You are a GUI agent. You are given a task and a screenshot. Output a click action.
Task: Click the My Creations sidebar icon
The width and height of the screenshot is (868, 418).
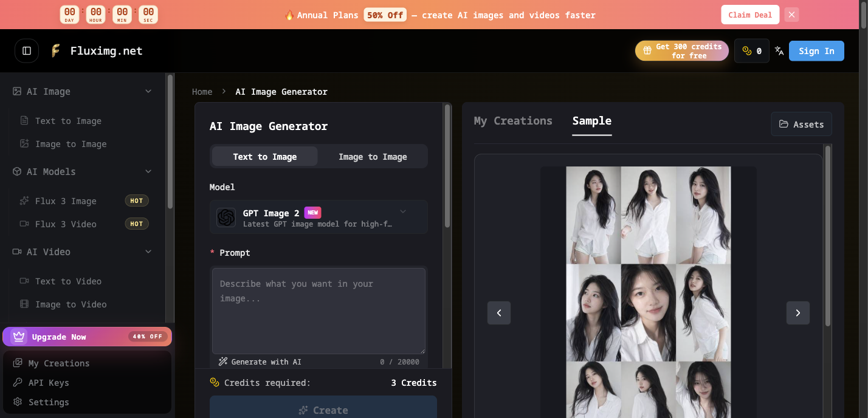[x=18, y=363]
